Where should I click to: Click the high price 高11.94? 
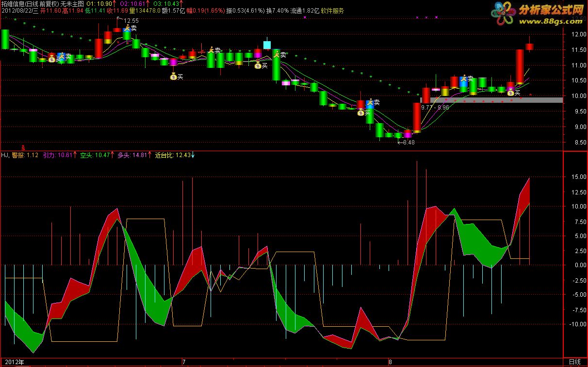(x=73, y=10)
